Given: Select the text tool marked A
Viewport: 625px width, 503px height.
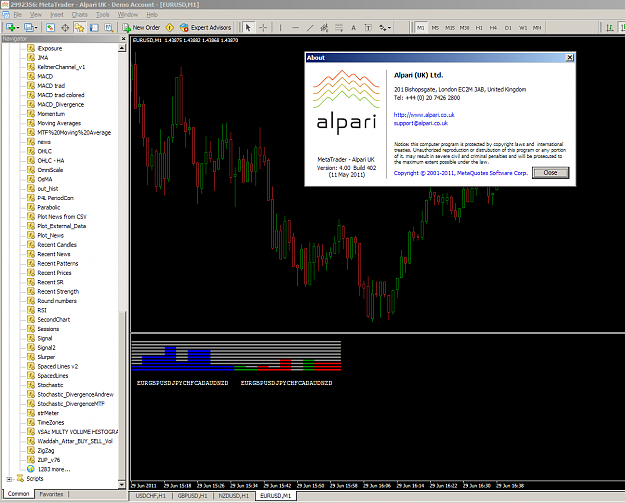Looking at the screenshot, I should click(353, 28).
